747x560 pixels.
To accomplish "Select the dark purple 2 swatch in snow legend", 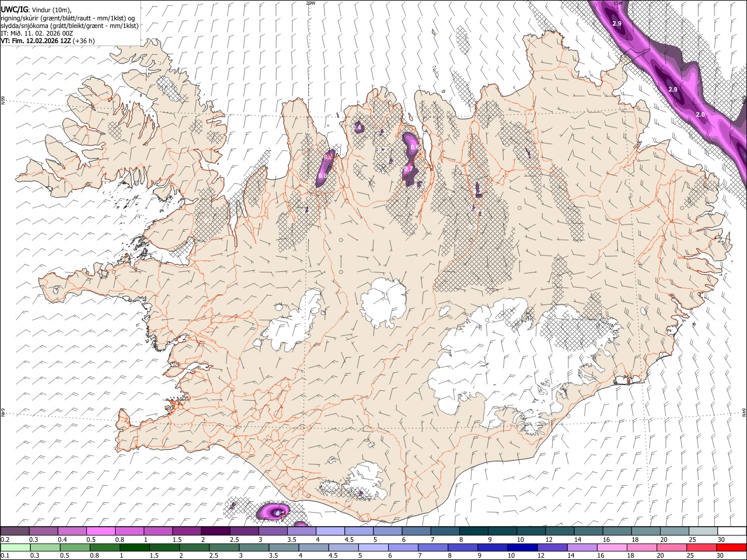I will 215,531.
